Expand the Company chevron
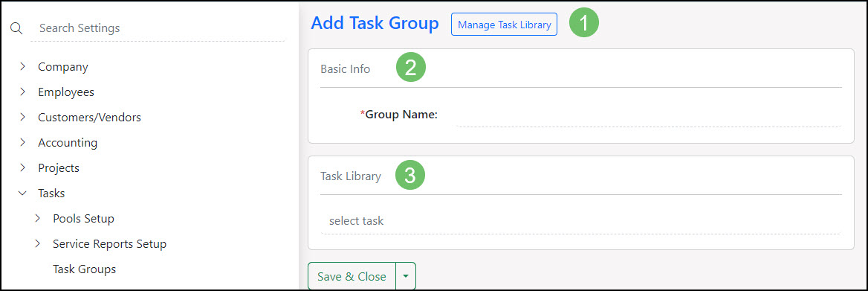The image size is (868, 291). tap(23, 66)
